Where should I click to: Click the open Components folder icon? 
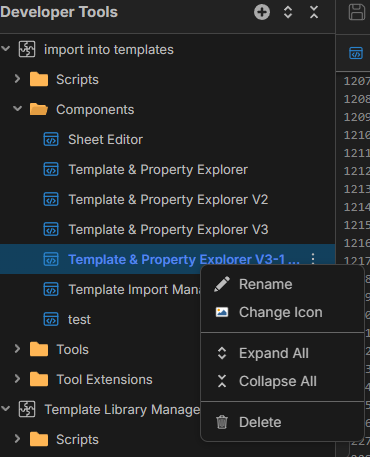(39, 109)
